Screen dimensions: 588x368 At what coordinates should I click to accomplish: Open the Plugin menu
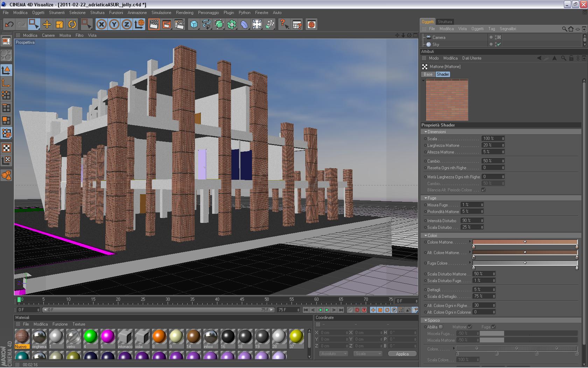pos(229,13)
